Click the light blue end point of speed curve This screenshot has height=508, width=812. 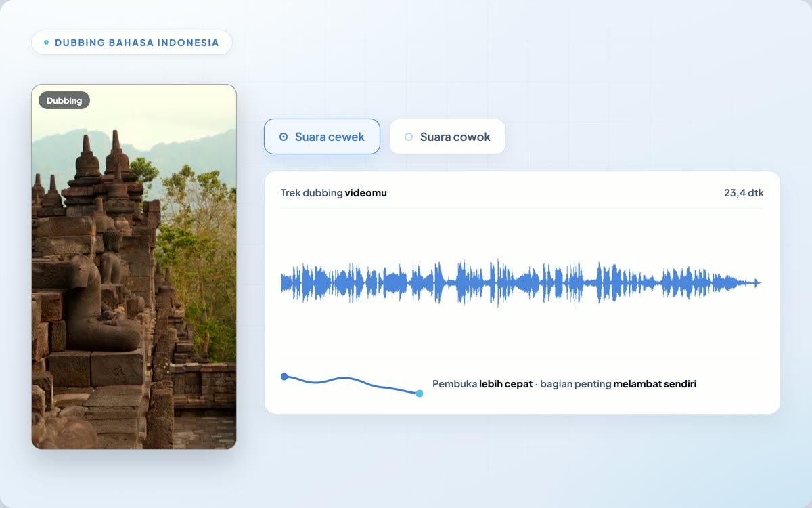tap(420, 394)
